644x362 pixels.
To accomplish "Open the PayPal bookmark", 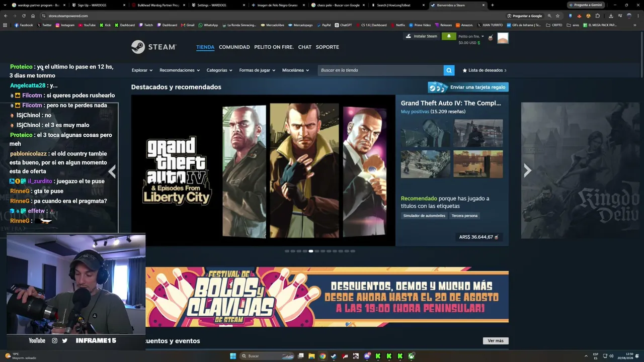I will (x=324, y=25).
